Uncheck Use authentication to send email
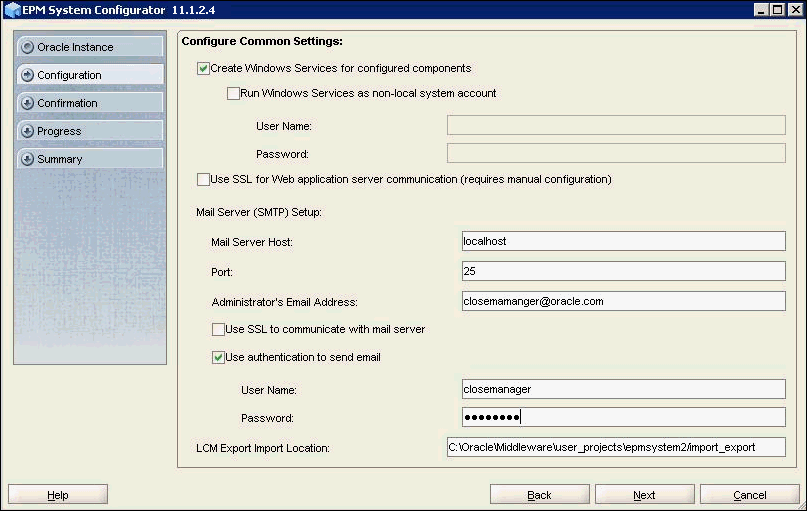Screen dimensions: 807x511 click(218, 357)
